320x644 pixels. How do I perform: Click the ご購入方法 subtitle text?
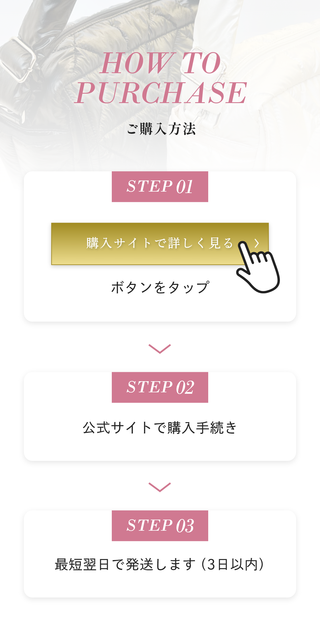click(x=161, y=129)
